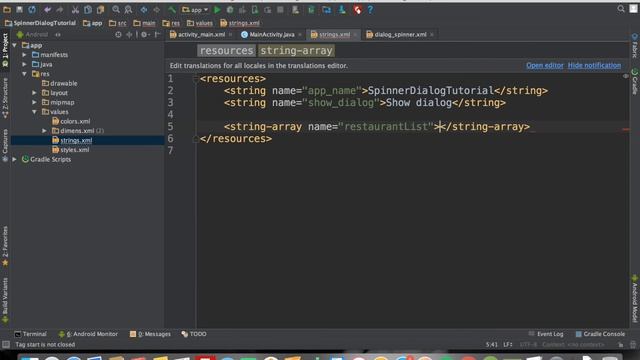Collapse the app module node
The height and width of the screenshot is (360, 640).
click(x=15, y=45)
